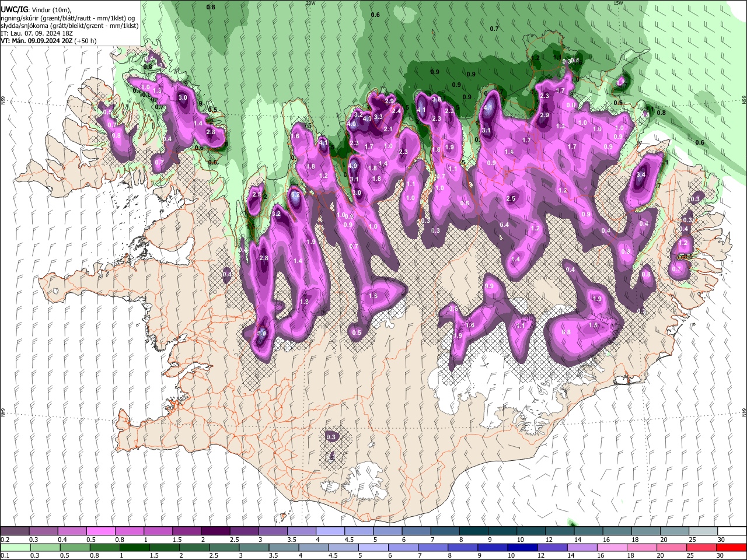Click the '15W' longitude label
747x560 pixels.
(x=619, y=3)
